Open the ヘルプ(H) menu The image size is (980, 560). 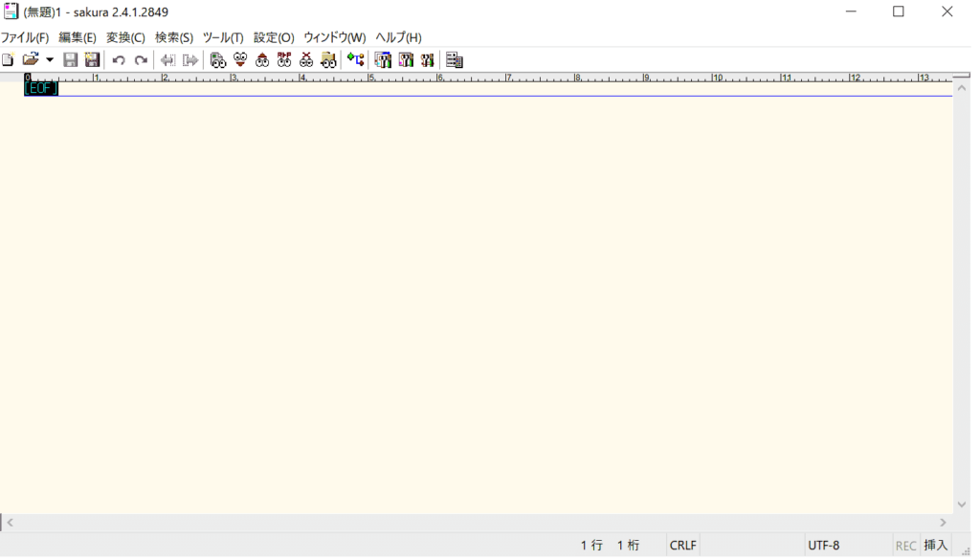(x=398, y=37)
